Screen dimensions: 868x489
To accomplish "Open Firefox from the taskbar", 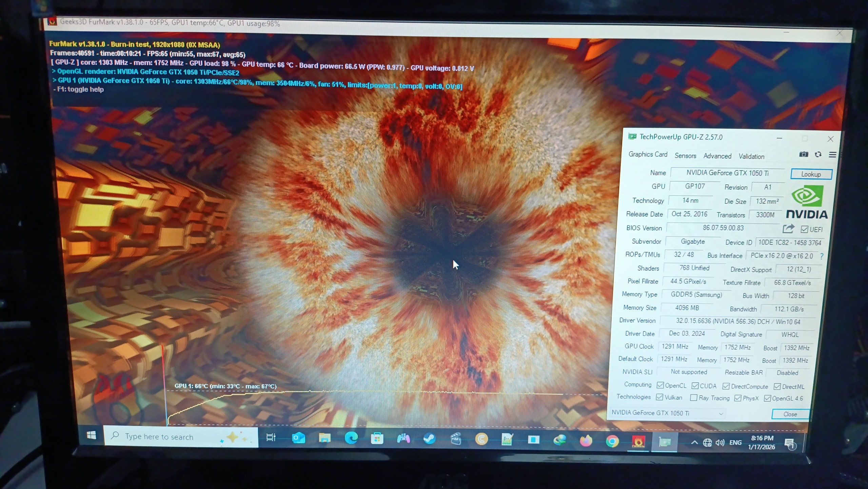I will click(586, 441).
